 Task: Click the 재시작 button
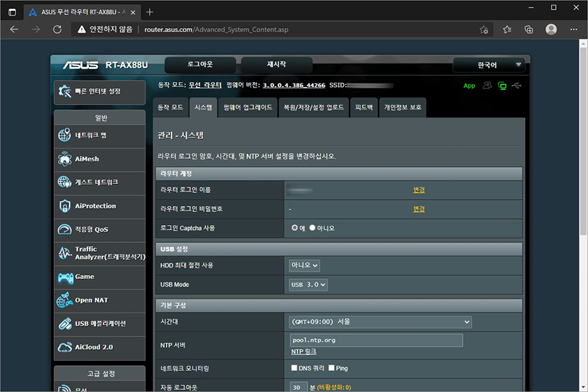(x=277, y=64)
